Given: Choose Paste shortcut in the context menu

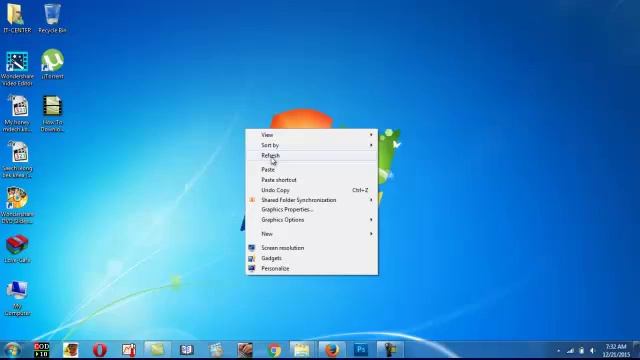Looking at the screenshot, I should pos(312,180).
